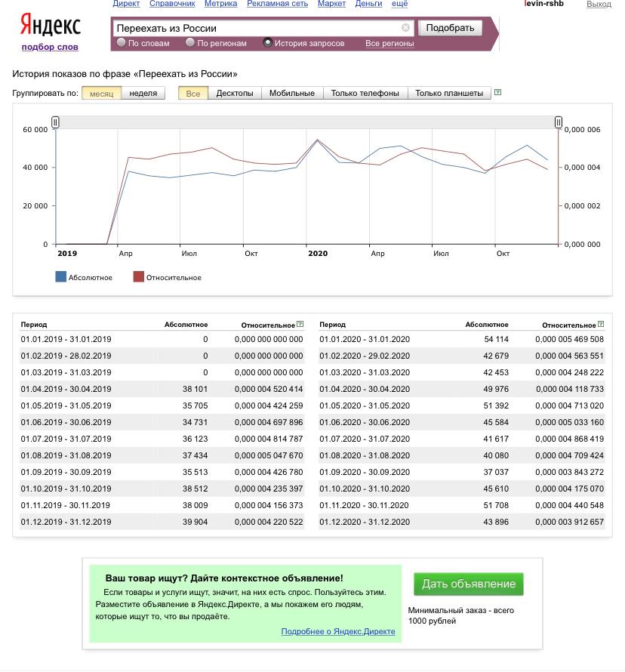Open the Все регионы region selector
The width and height of the screenshot is (625, 672).
tap(389, 43)
